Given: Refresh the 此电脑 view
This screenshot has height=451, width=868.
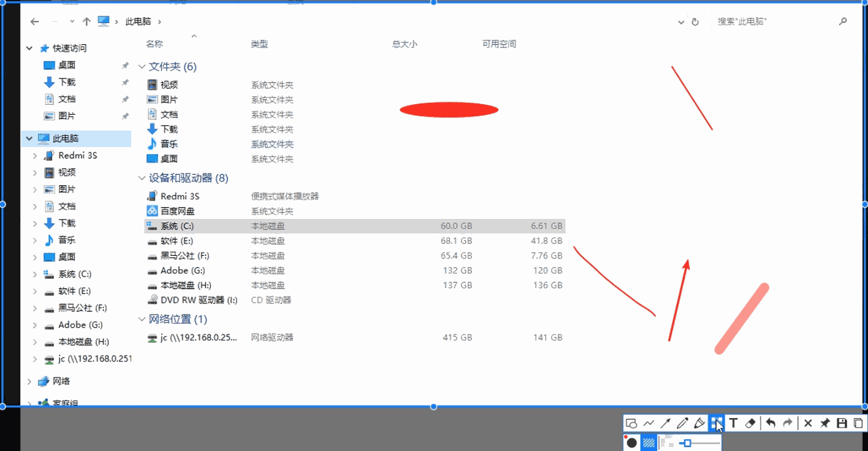Looking at the screenshot, I should pyautogui.click(x=695, y=22).
